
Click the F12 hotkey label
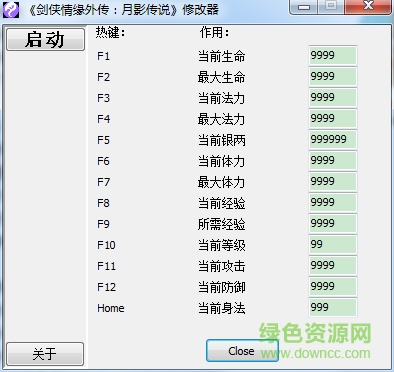[x=106, y=287]
